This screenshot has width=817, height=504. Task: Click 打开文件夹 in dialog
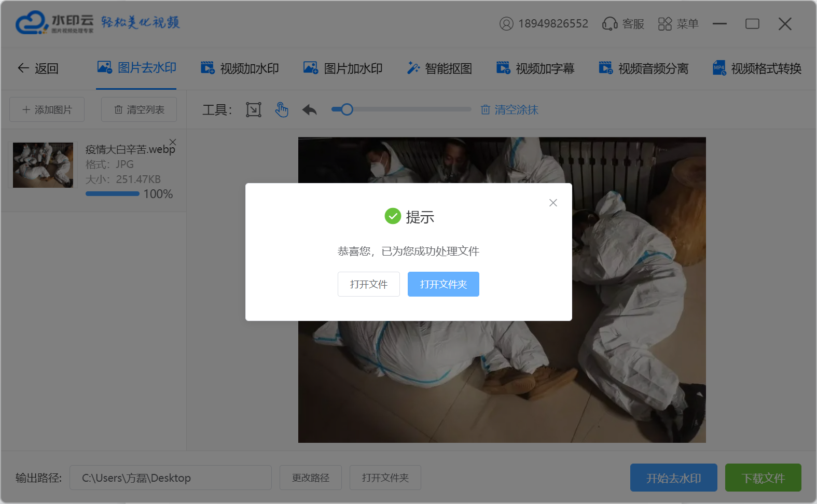(x=444, y=284)
